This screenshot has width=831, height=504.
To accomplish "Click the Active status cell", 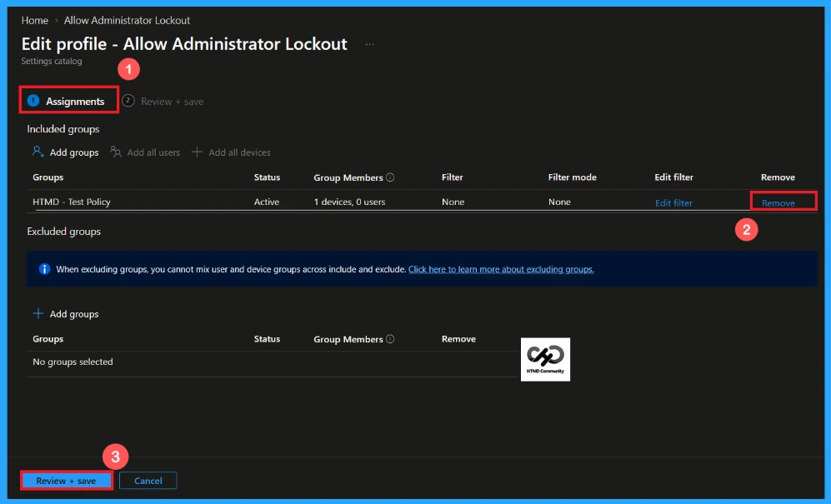I will click(x=266, y=202).
